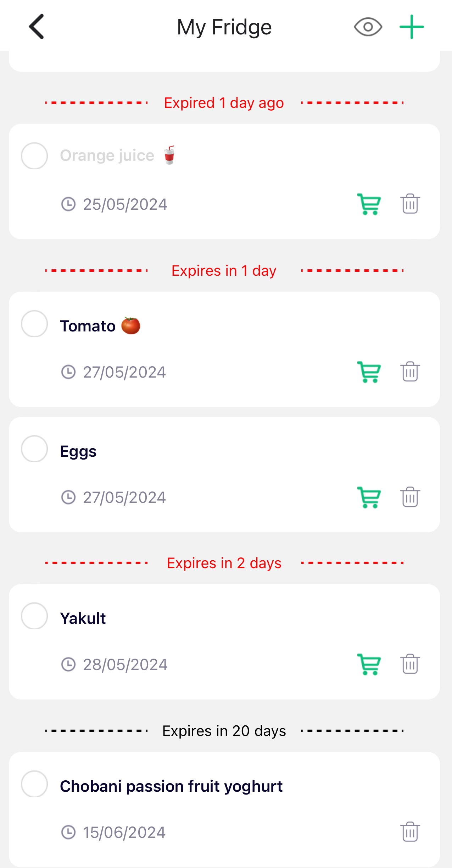
Task: Add Tomato to shopping cart
Action: (369, 372)
